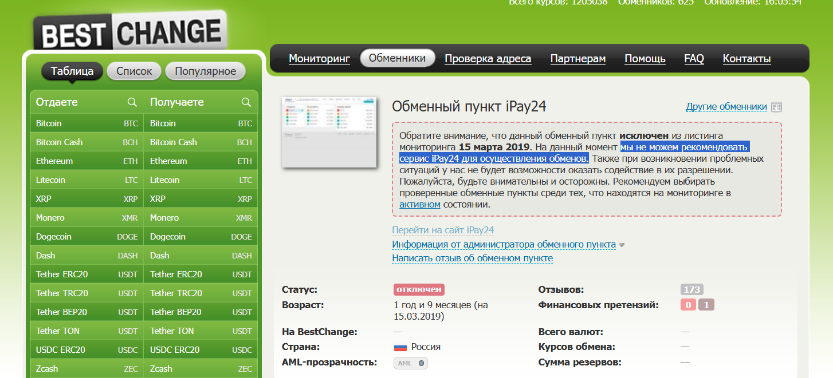Image resolution: width=833 pixels, height=378 pixels.
Task: Click the Russian flag icon
Action: [x=400, y=347]
